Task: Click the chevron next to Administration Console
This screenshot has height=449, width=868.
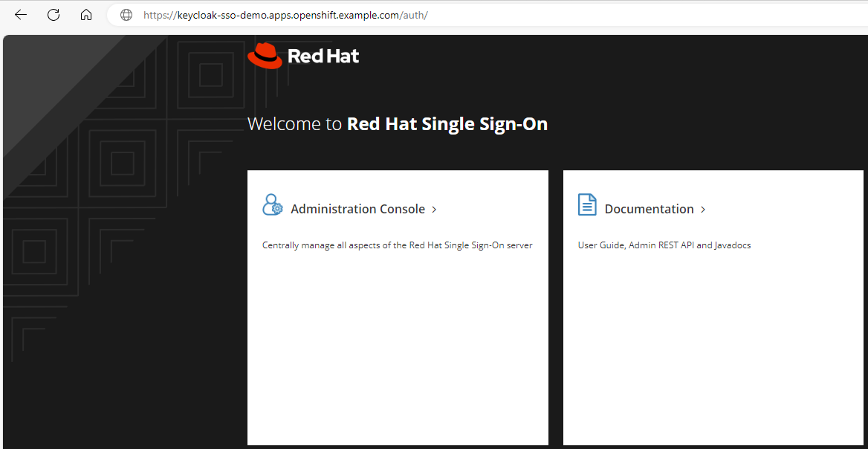Action: (435, 210)
